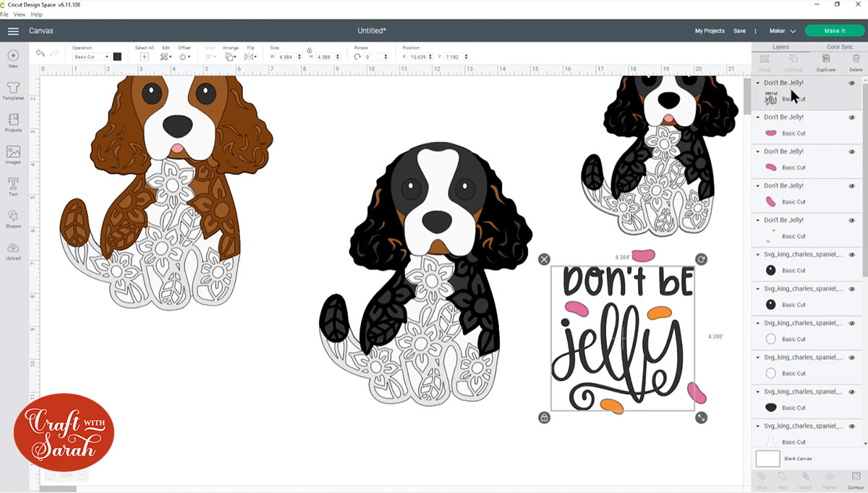This screenshot has width=868, height=493.
Task: Open the View menu
Action: coord(20,14)
